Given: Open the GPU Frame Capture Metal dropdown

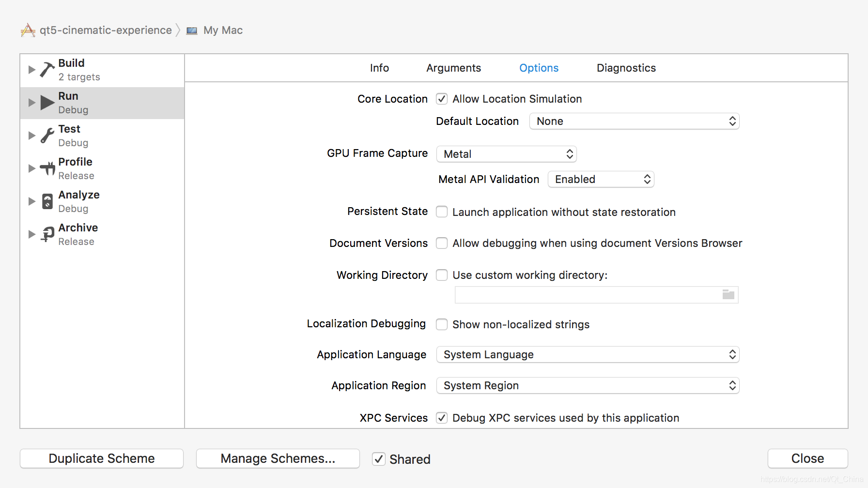Looking at the screenshot, I should [x=507, y=154].
